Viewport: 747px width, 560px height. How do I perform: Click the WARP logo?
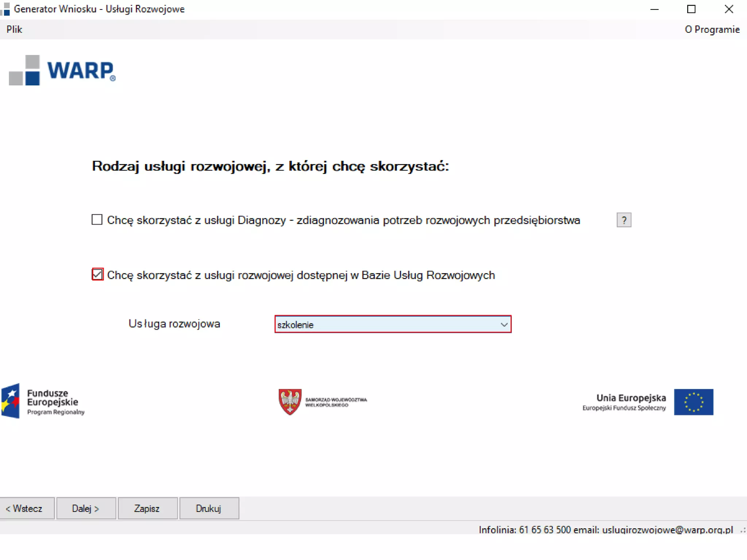click(62, 70)
